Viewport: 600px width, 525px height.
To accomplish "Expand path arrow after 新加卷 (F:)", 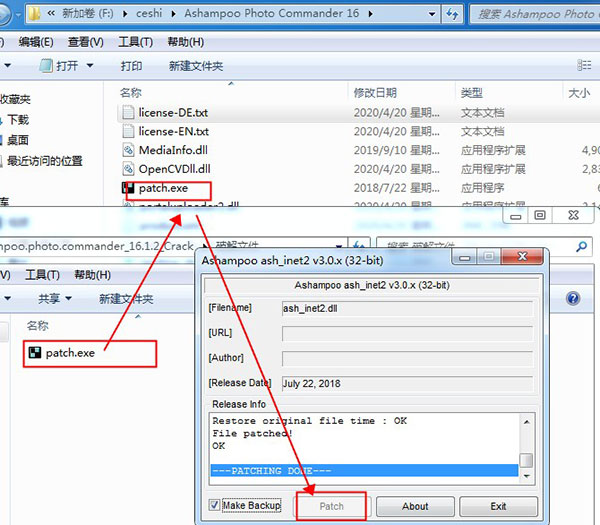I will 125,14.
